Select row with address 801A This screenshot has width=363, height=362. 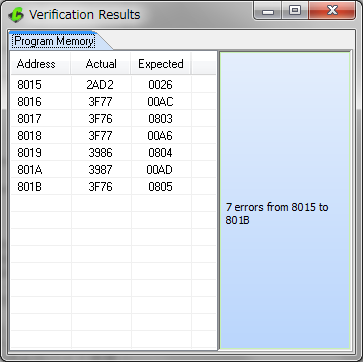click(113, 170)
